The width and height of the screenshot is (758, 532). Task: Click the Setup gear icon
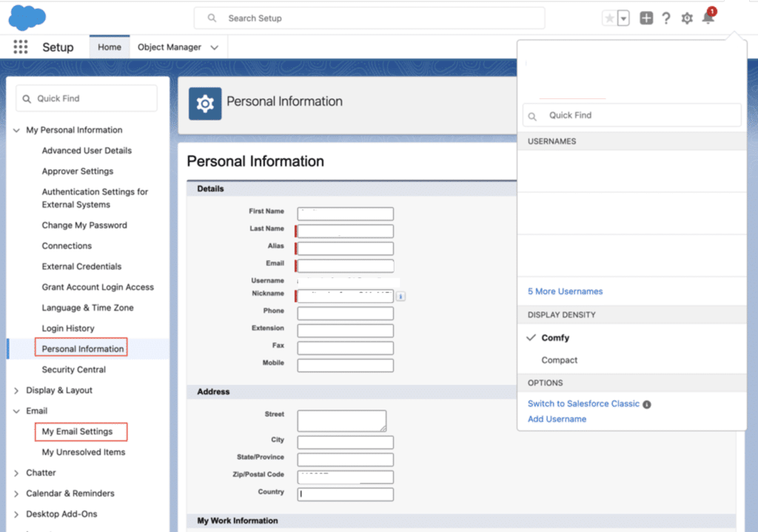687,18
